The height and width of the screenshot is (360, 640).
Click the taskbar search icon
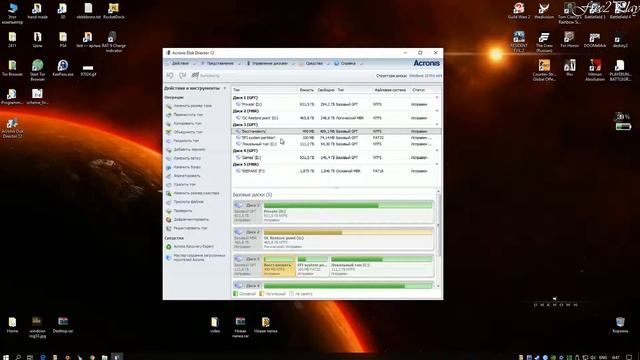[x=18, y=357]
